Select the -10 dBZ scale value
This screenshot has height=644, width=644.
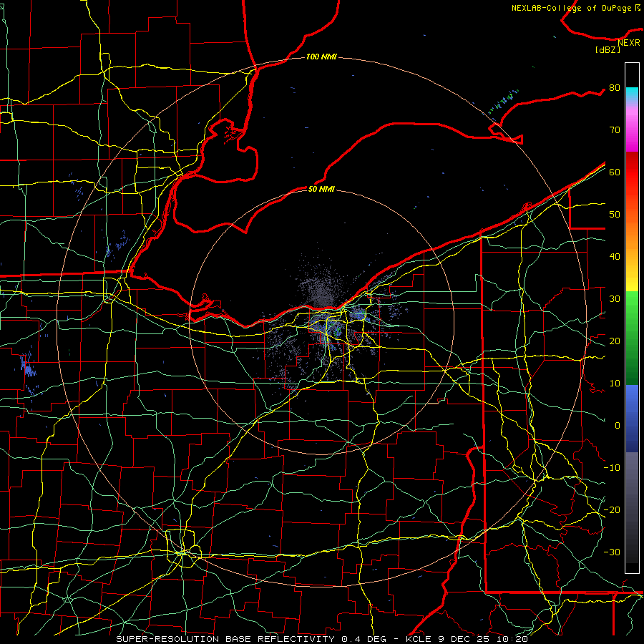(612, 468)
